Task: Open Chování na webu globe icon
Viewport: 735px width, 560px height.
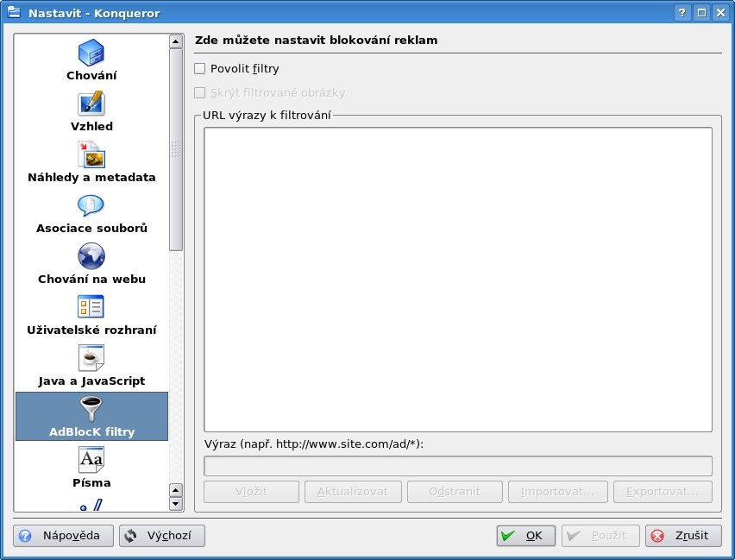Action: pyautogui.click(x=91, y=256)
